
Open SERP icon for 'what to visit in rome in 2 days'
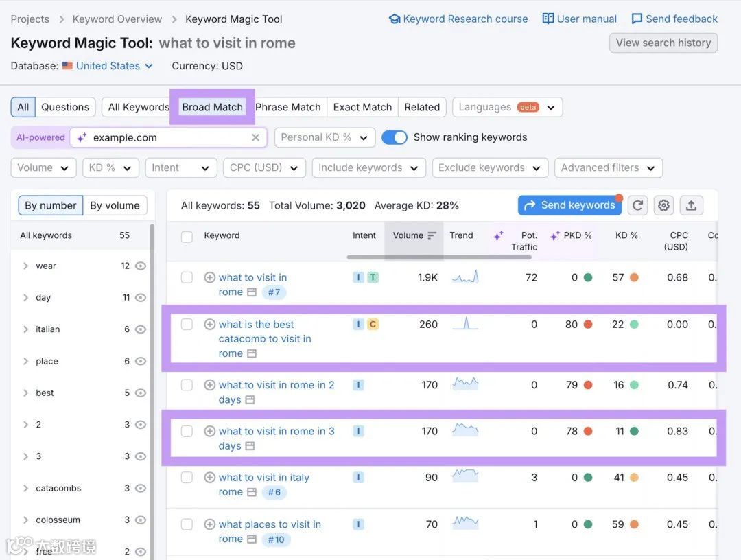(250, 399)
